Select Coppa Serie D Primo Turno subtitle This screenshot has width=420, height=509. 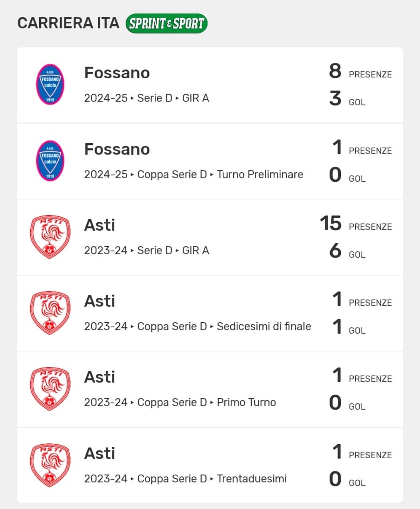[180, 402]
